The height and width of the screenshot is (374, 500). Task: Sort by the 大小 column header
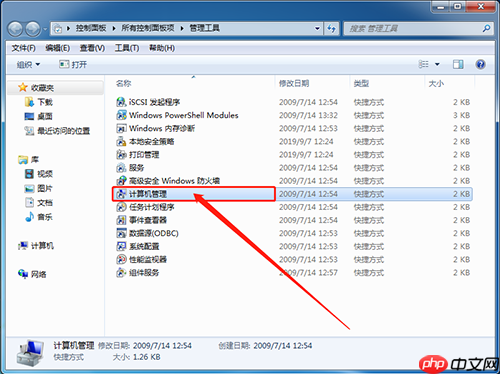click(x=436, y=83)
